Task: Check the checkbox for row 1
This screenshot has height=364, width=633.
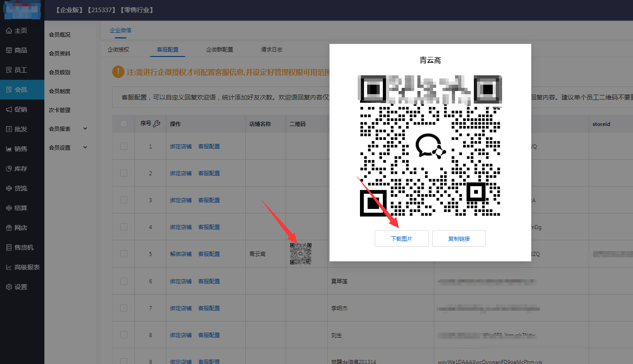Action: pyautogui.click(x=124, y=146)
